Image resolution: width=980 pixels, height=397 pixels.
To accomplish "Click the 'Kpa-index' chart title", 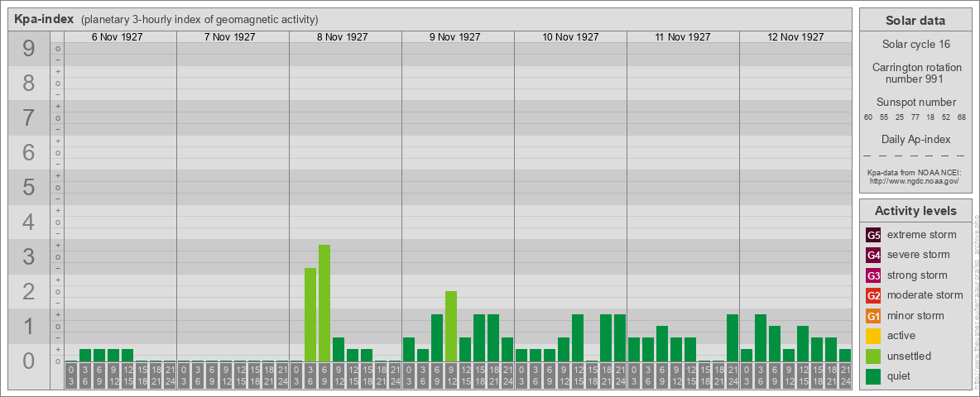I will (43, 19).
